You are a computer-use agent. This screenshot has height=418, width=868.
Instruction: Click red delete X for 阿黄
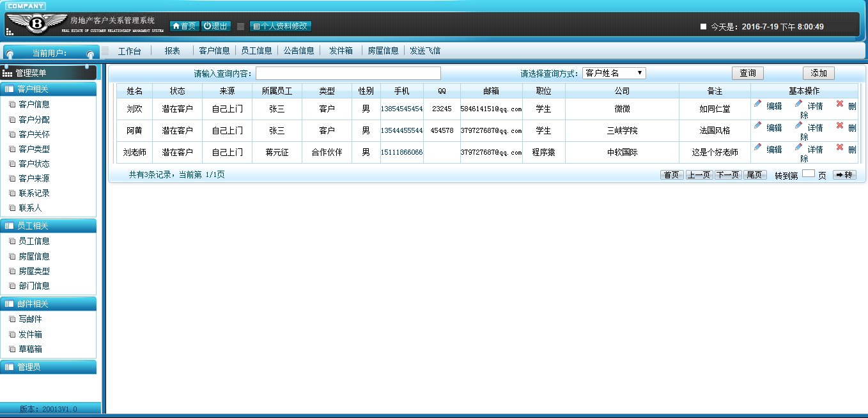tap(840, 125)
